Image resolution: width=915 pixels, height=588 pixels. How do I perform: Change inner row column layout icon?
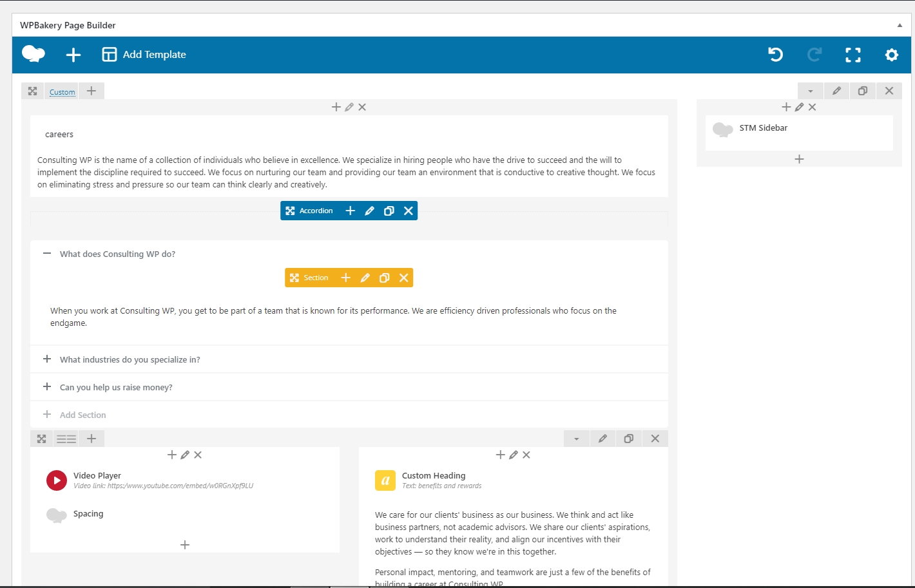(x=66, y=439)
